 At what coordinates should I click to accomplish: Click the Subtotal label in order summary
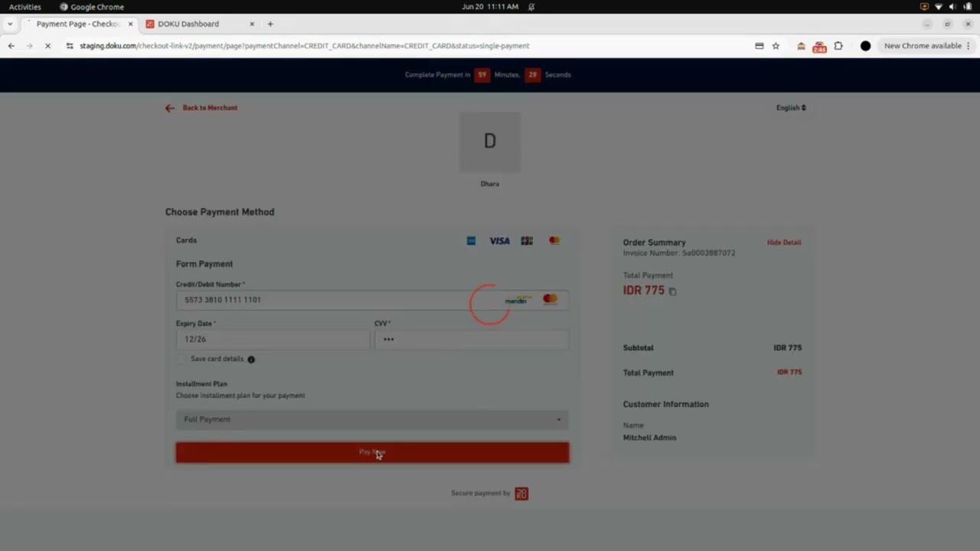coord(639,347)
